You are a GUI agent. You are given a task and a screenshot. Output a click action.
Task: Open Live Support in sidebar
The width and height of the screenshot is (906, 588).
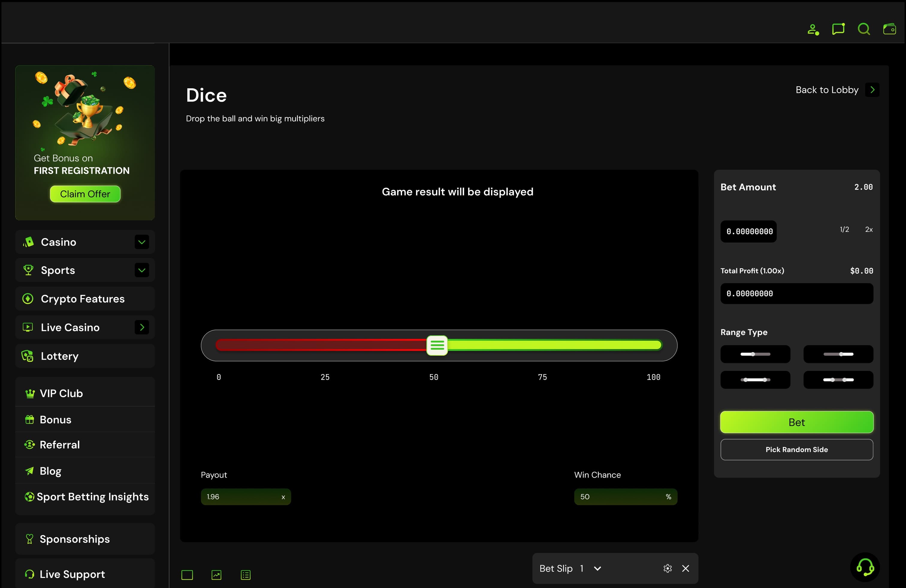(x=85, y=574)
